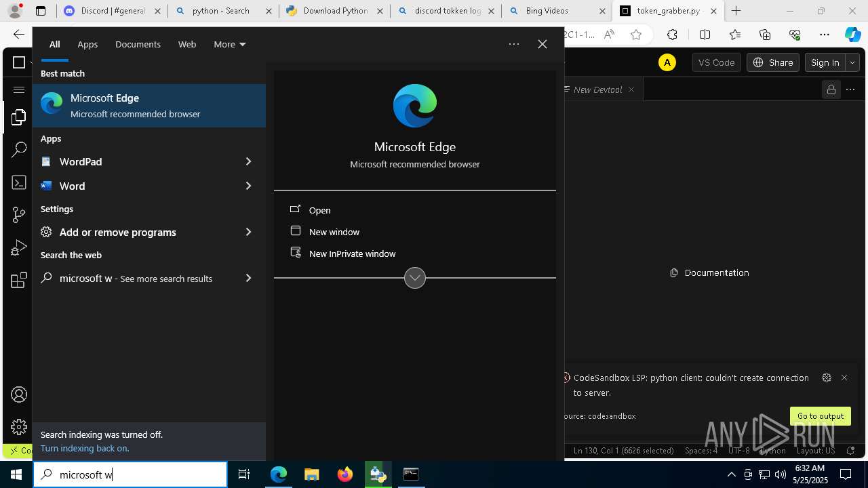Screen dimensions: 868x488
Task: Open Edge tab actions menu icon
Action: point(41,11)
